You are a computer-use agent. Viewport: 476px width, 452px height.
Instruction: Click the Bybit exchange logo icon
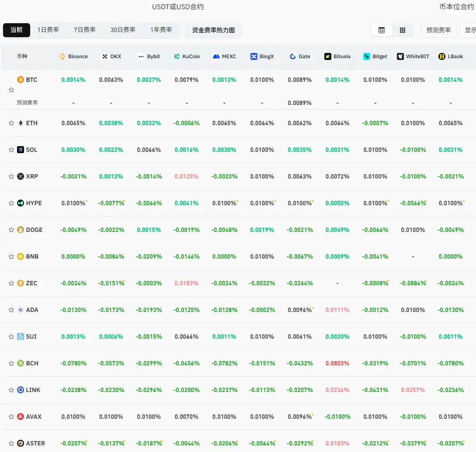click(x=142, y=56)
